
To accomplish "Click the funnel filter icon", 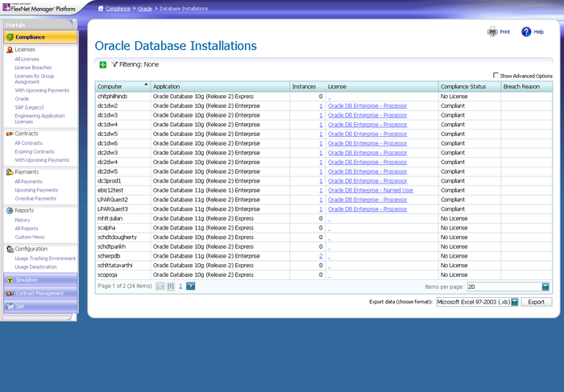I will [114, 64].
